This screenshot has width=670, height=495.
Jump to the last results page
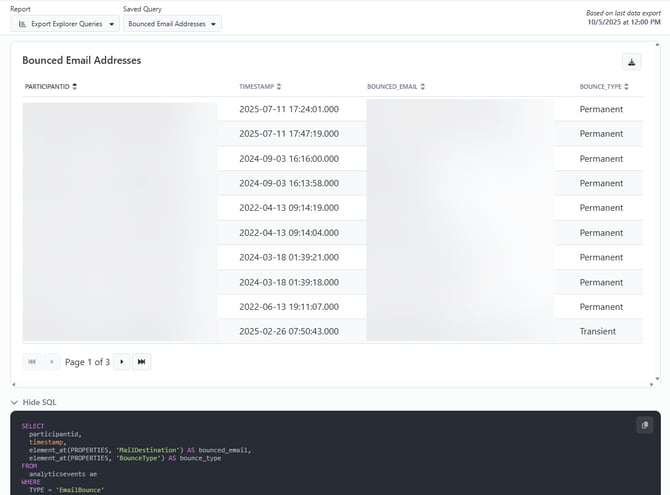[141, 361]
